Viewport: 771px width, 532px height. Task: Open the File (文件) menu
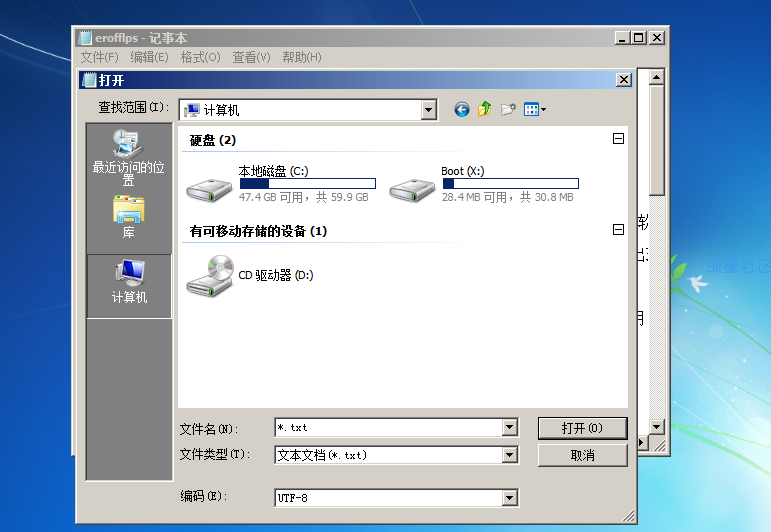coord(99,57)
